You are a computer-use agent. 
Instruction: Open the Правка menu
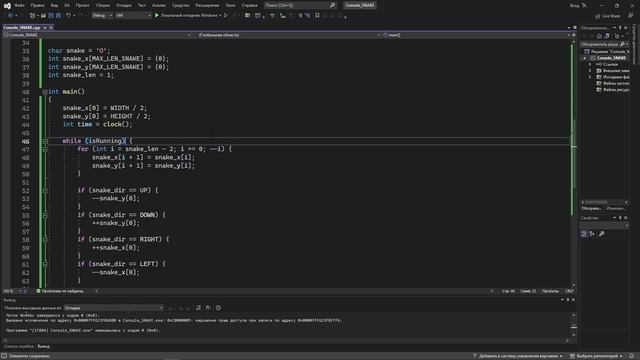click(37, 5)
